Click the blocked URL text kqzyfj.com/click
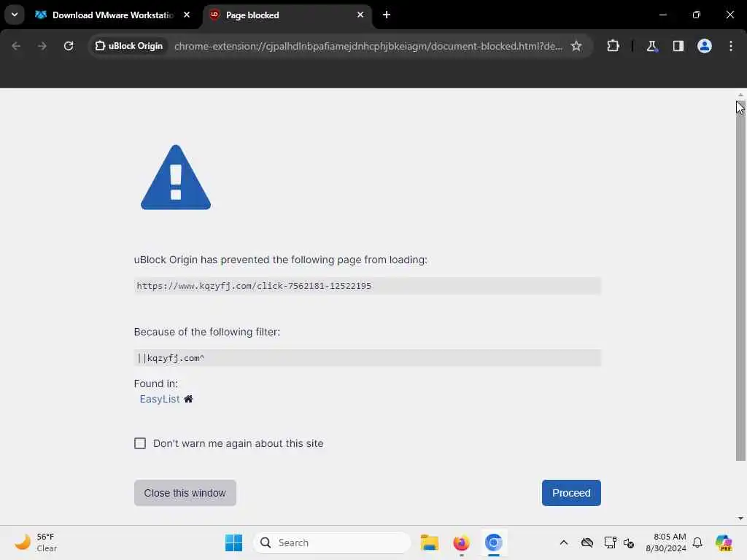747x560 pixels. click(x=254, y=286)
